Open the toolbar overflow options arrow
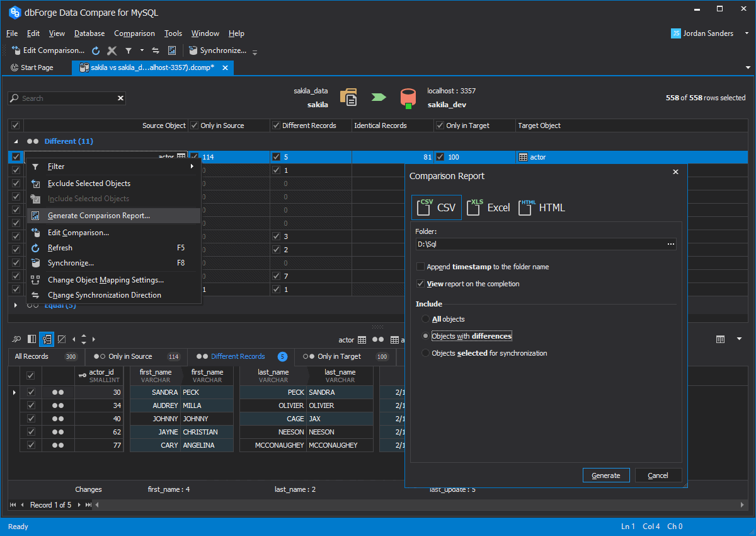This screenshot has height=536, width=756. pos(255,52)
